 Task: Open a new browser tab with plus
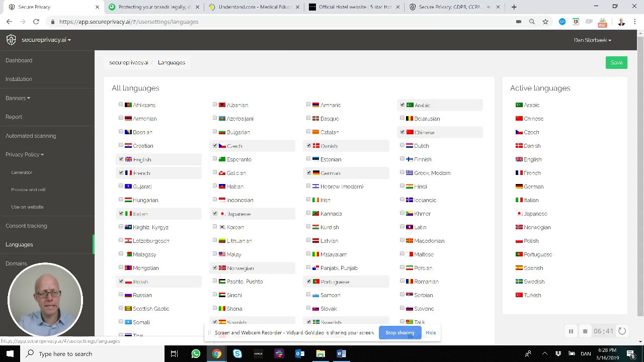point(514,7)
